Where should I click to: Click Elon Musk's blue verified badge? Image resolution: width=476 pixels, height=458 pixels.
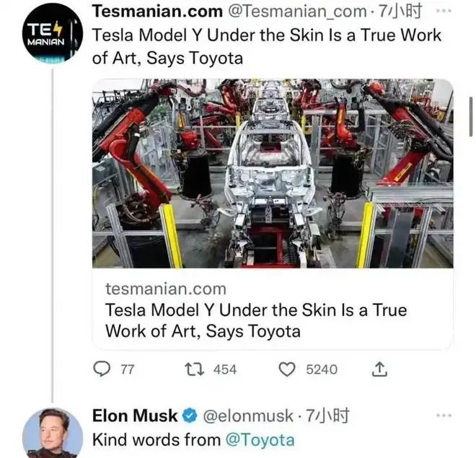[190, 415]
